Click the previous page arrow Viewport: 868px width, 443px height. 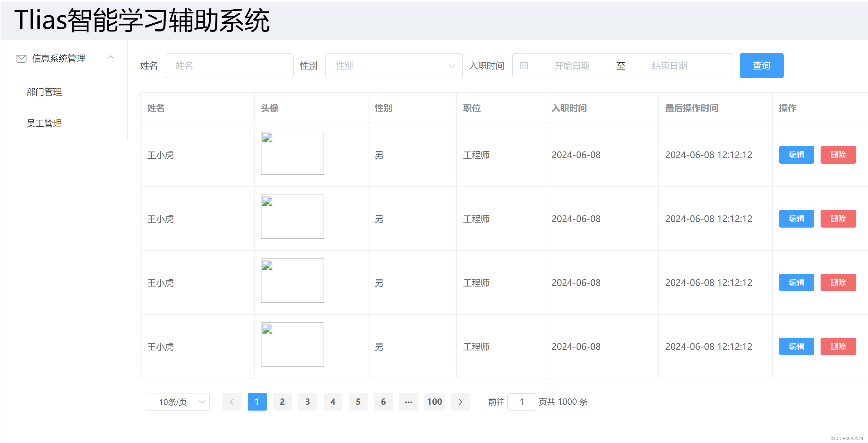coord(232,402)
